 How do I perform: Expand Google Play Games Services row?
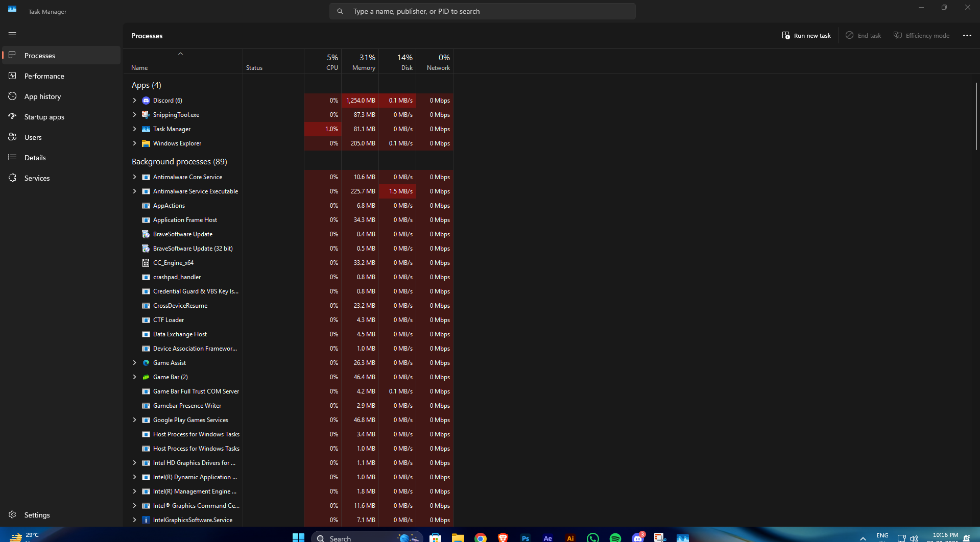(x=134, y=420)
